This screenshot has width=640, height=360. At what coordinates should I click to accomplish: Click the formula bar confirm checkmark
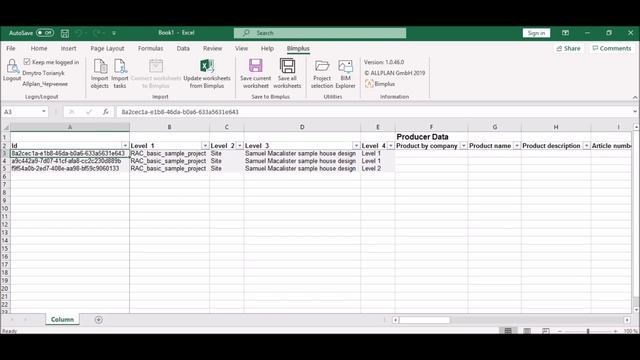pyautogui.click(x=89, y=112)
